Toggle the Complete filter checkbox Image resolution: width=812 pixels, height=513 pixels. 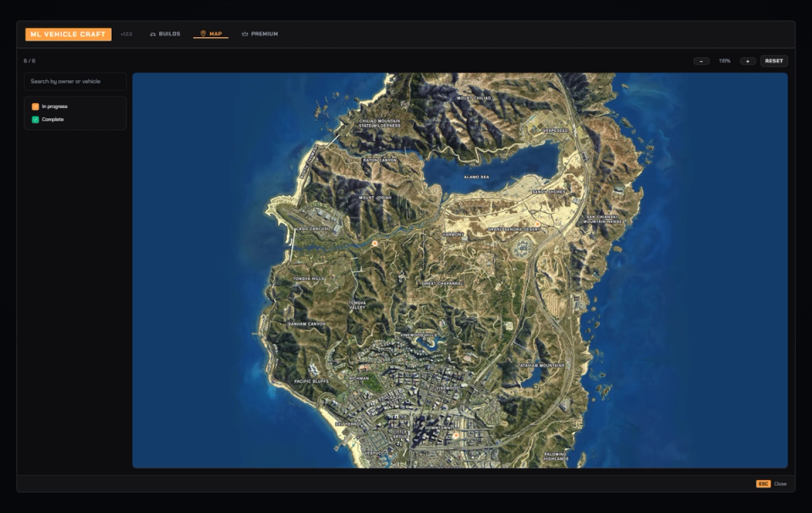tap(36, 119)
